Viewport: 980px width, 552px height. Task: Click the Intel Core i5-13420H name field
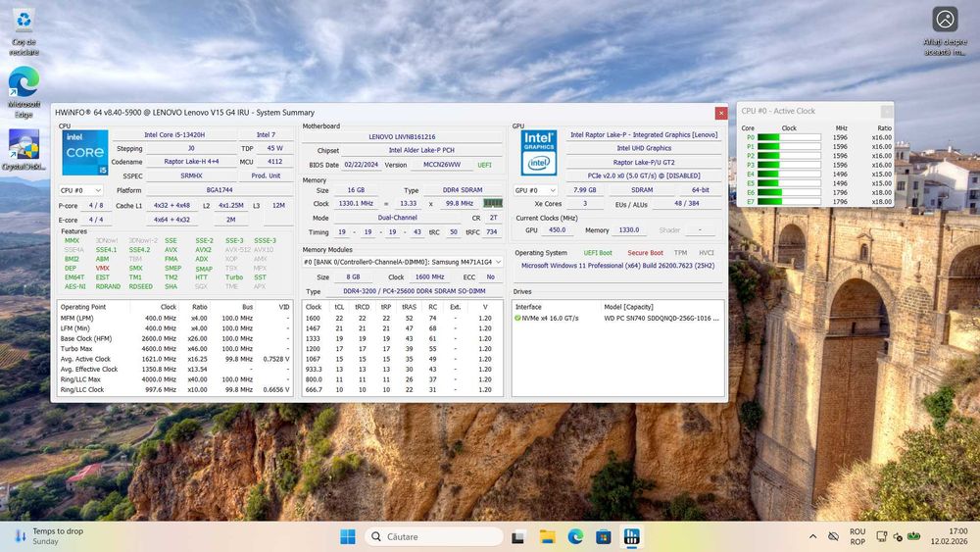(x=174, y=134)
